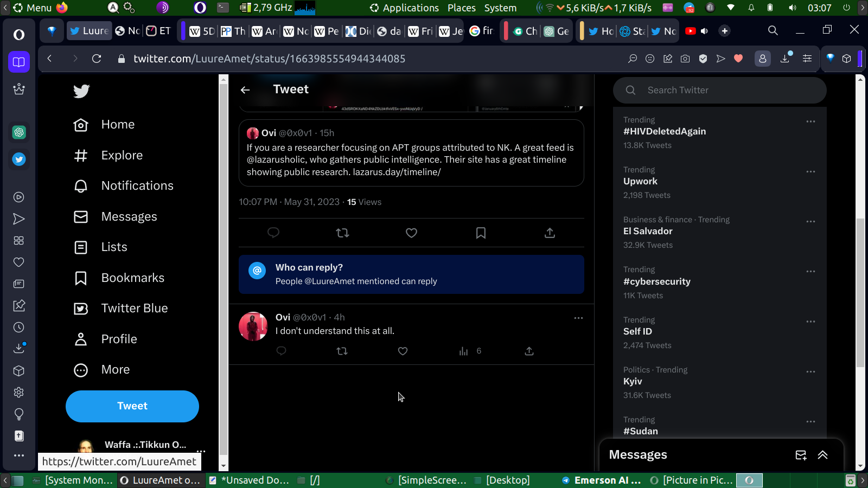
Task: Click the blue Tweet button
Action: click(132, 406)
